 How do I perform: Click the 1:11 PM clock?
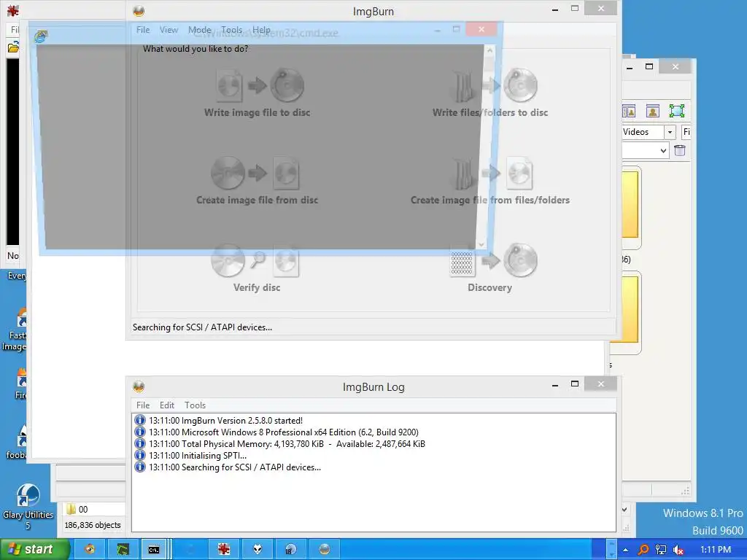click(x=716, y=550)
